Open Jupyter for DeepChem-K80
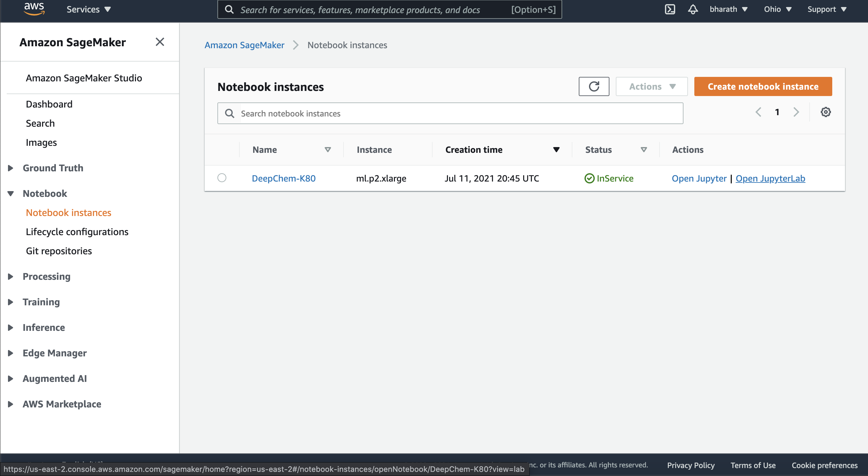868x476 pixels. pos(699,178)
